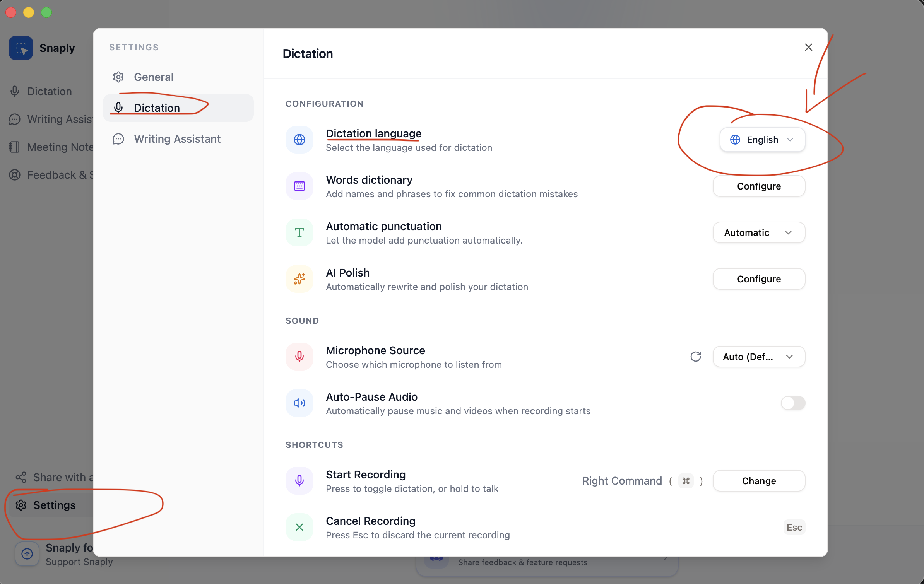924x584 pixels.
Task: Expand the Automatic punctuation dropdown
Action: [758, 232]
